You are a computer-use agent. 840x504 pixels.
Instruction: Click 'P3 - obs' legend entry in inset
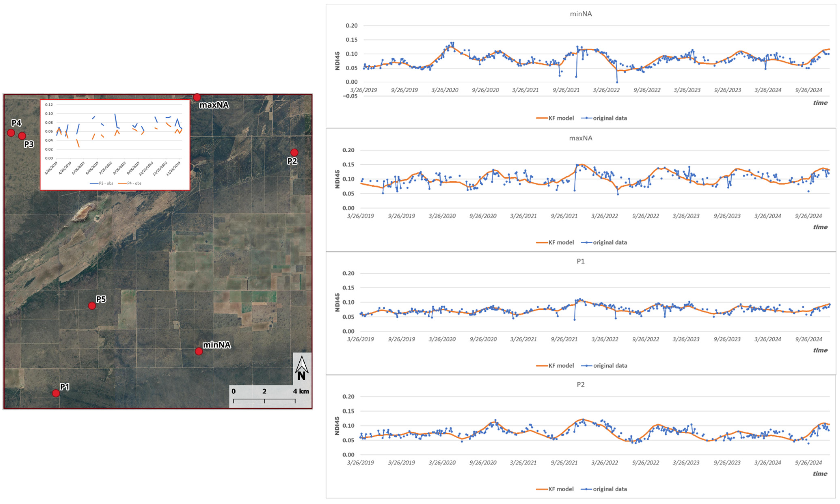101,183
